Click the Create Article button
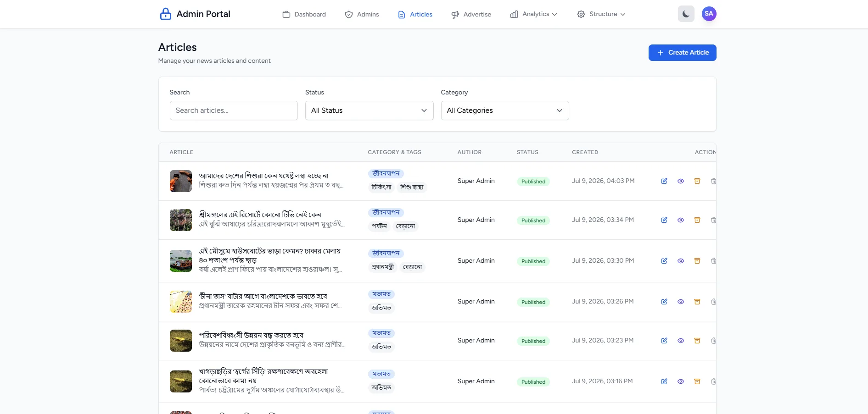868x414 pixels. (682, 53)
